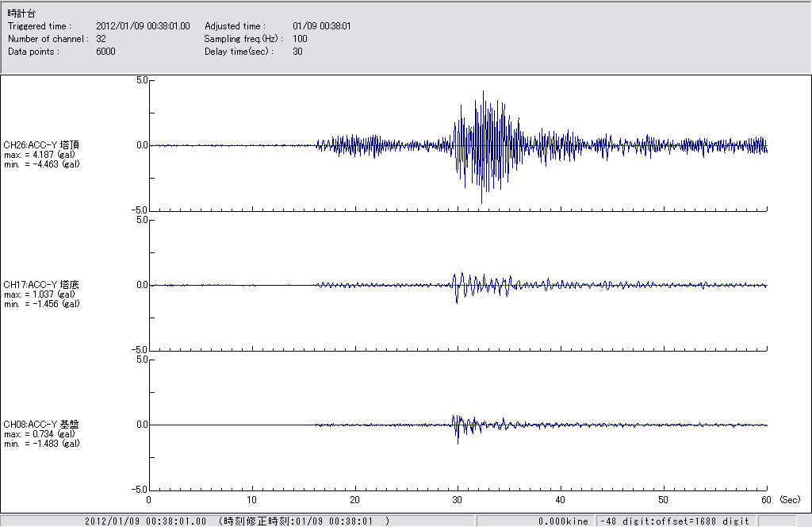The width and height of the screenshot is (812, 527).
Task: Click the 10 second mark on time axis
Action: point(251,500)
